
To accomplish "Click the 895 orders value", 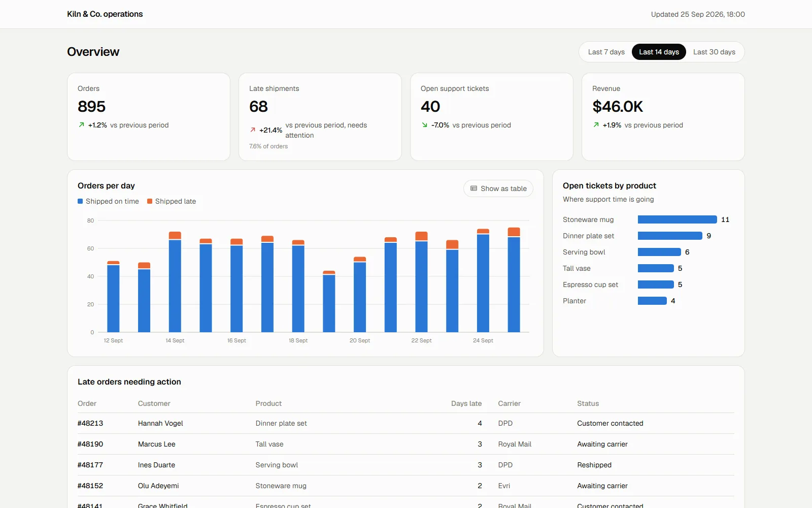I will click(x=92, y=106).
